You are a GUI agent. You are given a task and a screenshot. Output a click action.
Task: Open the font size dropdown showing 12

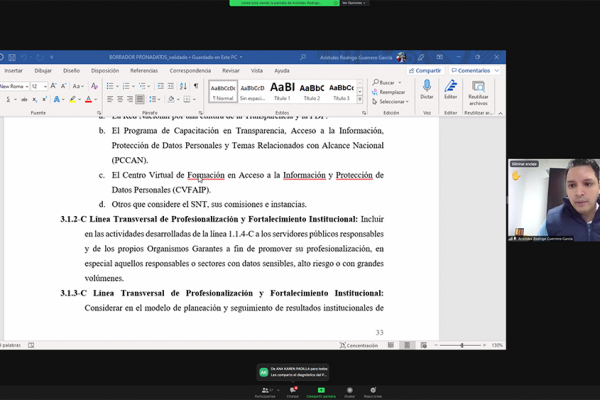[x=45, y=87]
